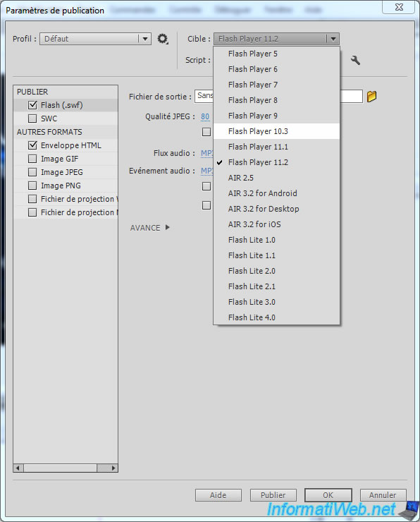420x522 pixels.
Task: Close the publish settings dialog
Action: [x=399, y=7]
